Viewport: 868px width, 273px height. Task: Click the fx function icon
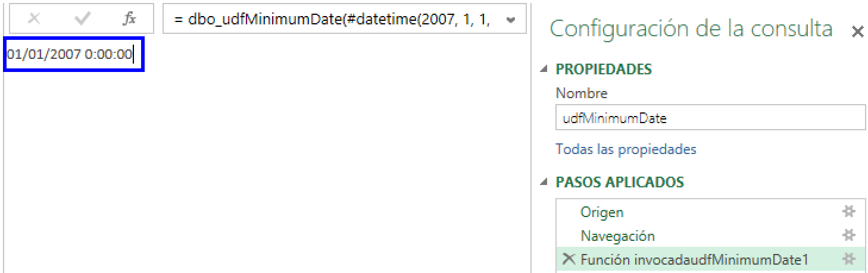coord(129,19)
